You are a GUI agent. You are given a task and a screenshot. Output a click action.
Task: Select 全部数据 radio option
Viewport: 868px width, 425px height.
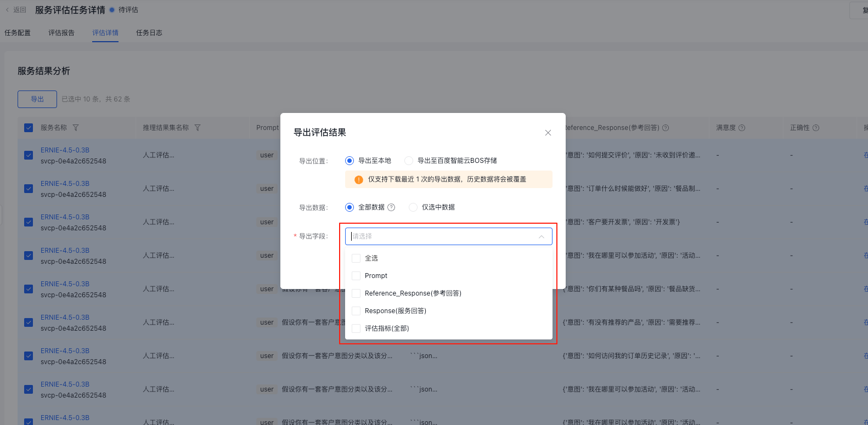(x=349, y=207)
